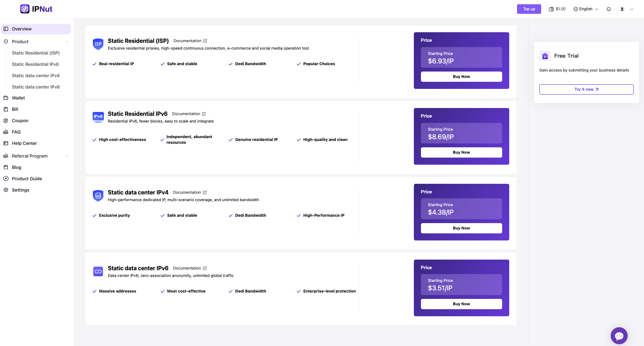Open external link icon beside Static Residential IPv6 Documentation

[x=204, y=114]
